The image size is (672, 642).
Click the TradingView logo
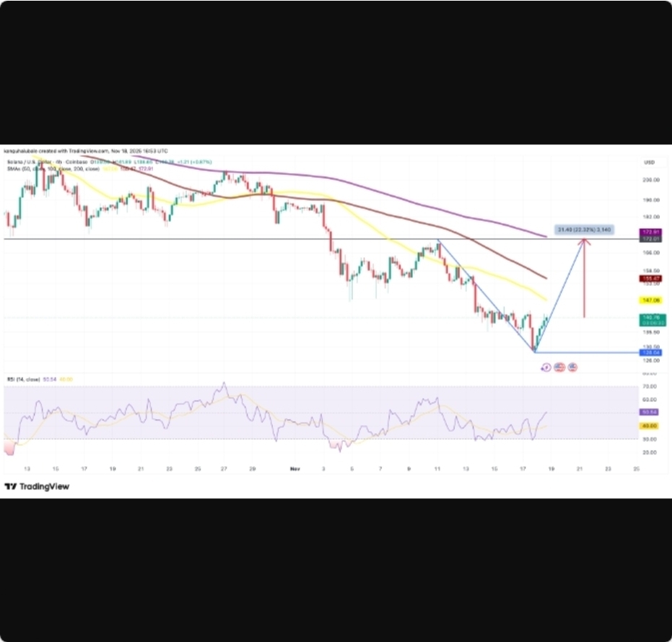coord(37,486)
